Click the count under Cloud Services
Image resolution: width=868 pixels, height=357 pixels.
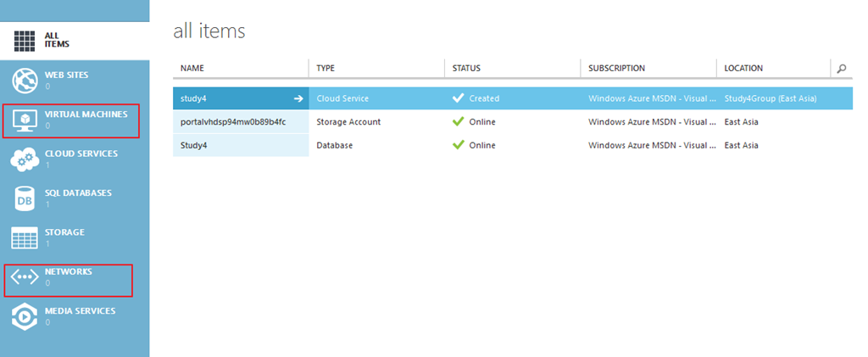point(47,165)
